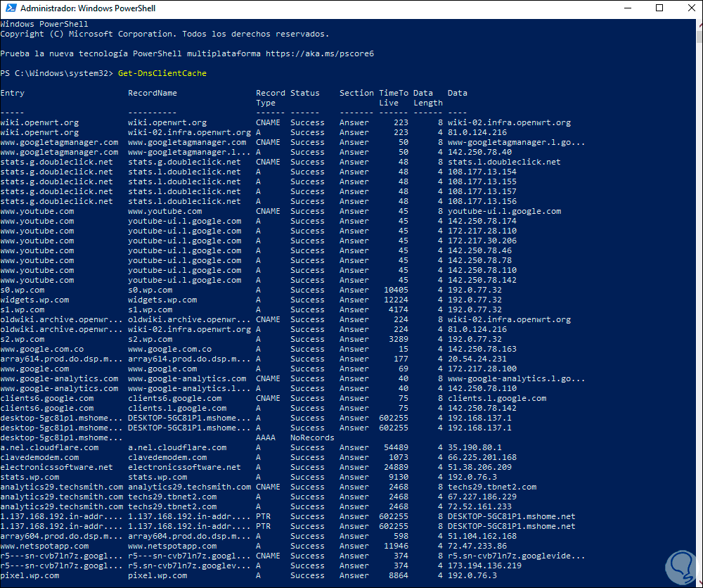Click TTL value 12224
Viewport: 703px width, 588px height.
coord(396,300)
